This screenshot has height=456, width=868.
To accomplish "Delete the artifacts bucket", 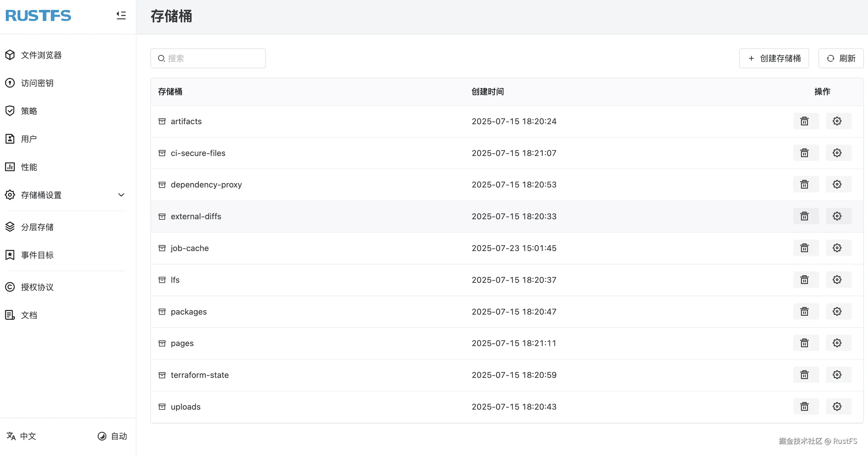I will (x=804, y=121).
